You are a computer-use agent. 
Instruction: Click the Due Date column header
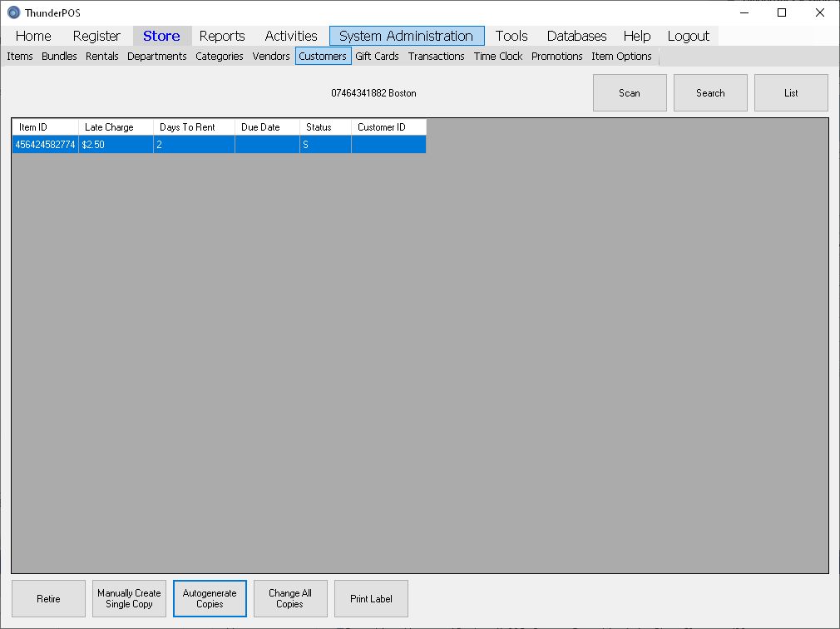coord(266,127)
